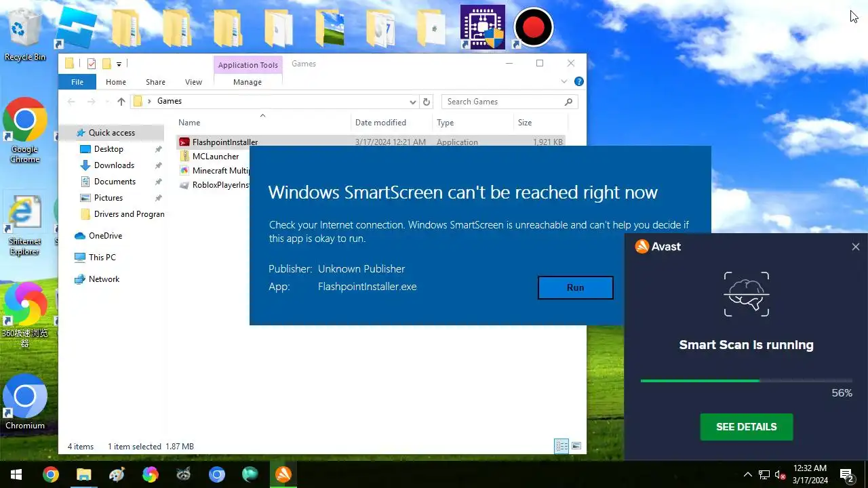Open Pictures in the navigation pane

(x=108, y=198)
